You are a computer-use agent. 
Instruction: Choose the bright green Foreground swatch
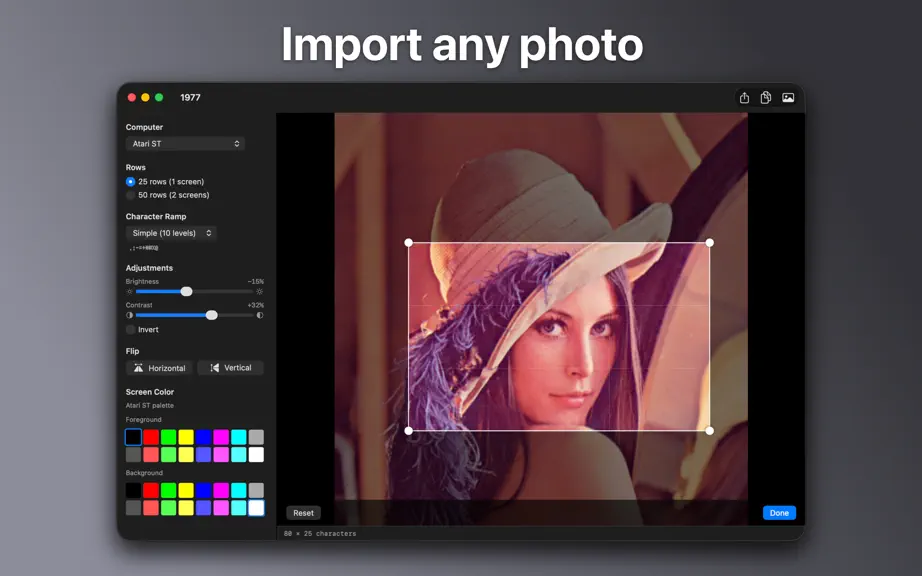[169, 437]
